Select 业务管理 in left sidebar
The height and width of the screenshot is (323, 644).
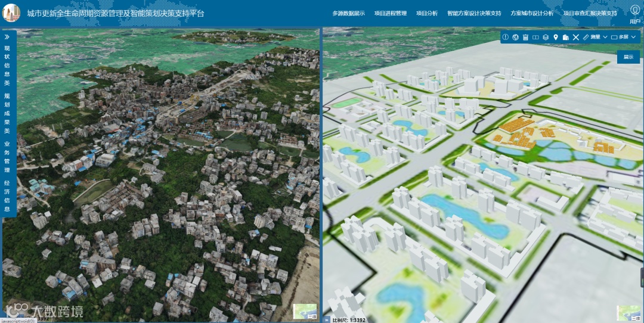tap(7, 156)
